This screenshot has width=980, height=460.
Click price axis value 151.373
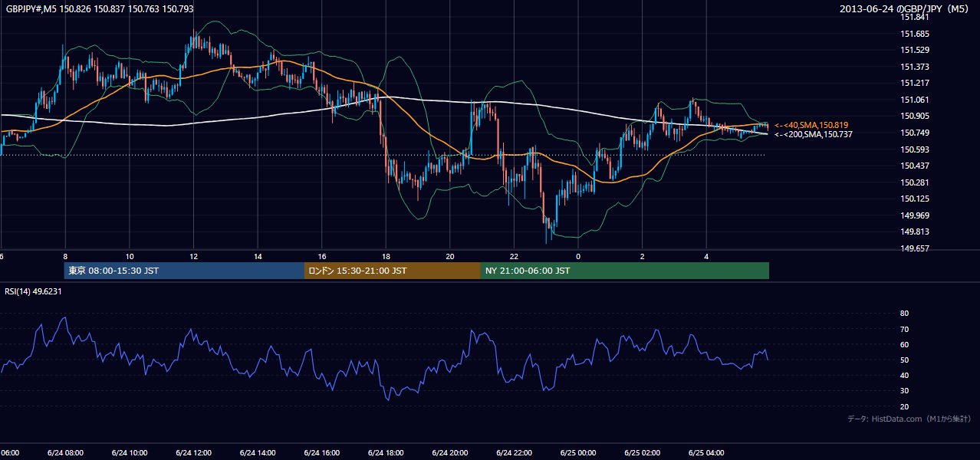916,67
